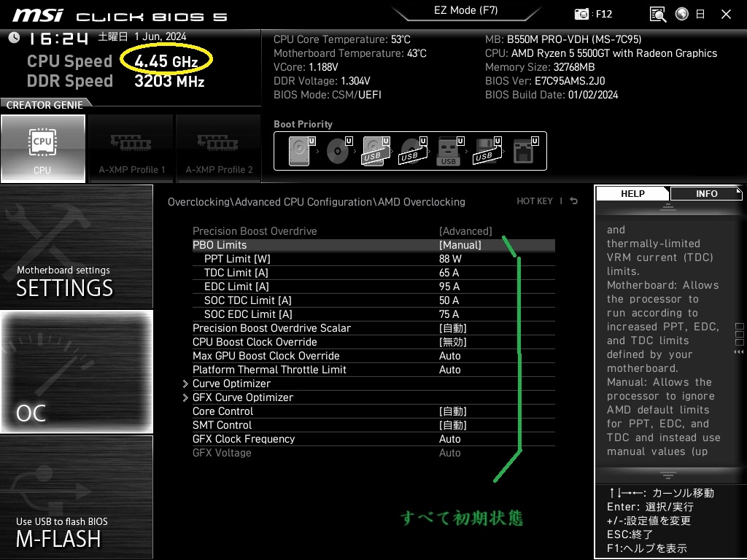The height and width of the screenshot is (560, 747).
Task: Click the VCore 1.188V reading
Action: click(306, 67)
